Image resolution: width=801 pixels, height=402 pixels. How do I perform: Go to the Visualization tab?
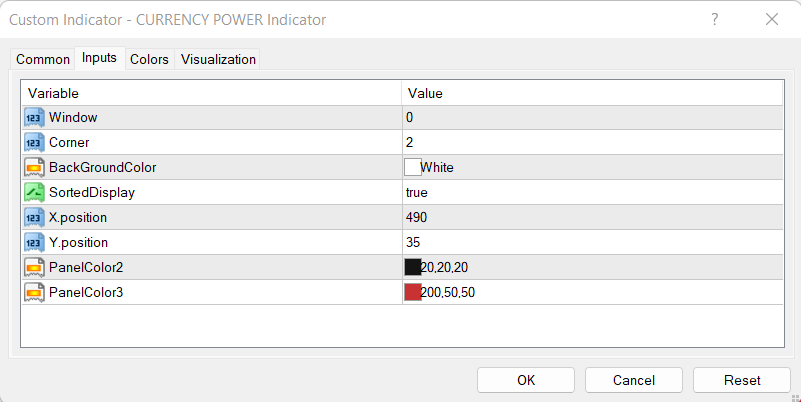point(218,60)
